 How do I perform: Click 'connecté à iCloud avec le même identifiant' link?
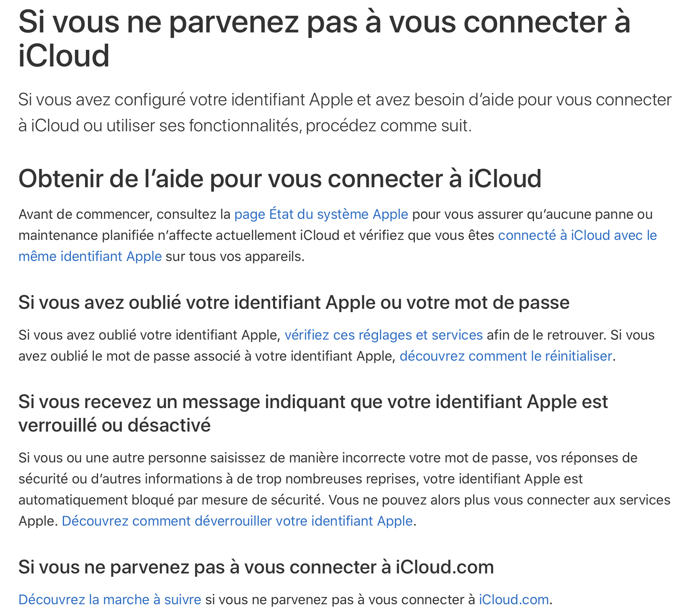[x=577, y=235]
